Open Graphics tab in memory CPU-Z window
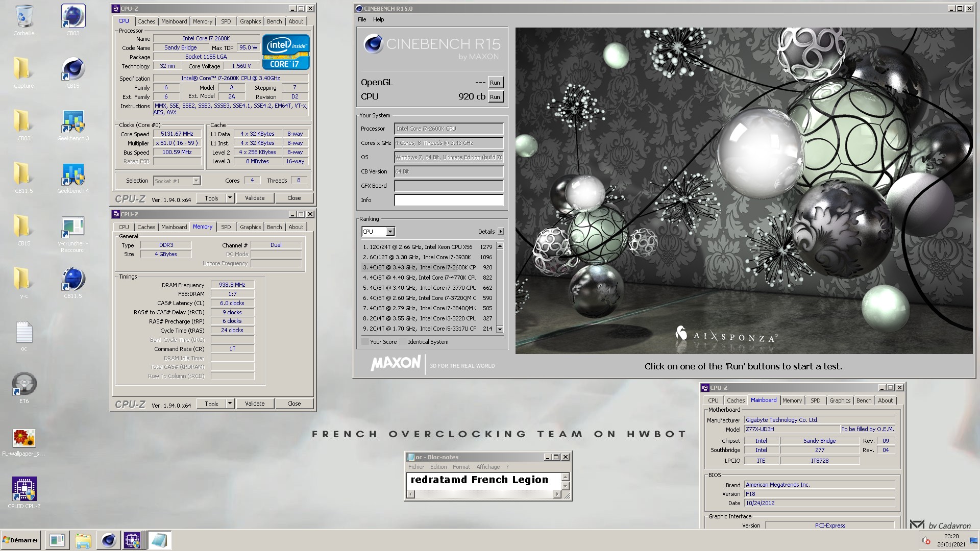This screenshot has height=551, width=980. coord(250,227)
